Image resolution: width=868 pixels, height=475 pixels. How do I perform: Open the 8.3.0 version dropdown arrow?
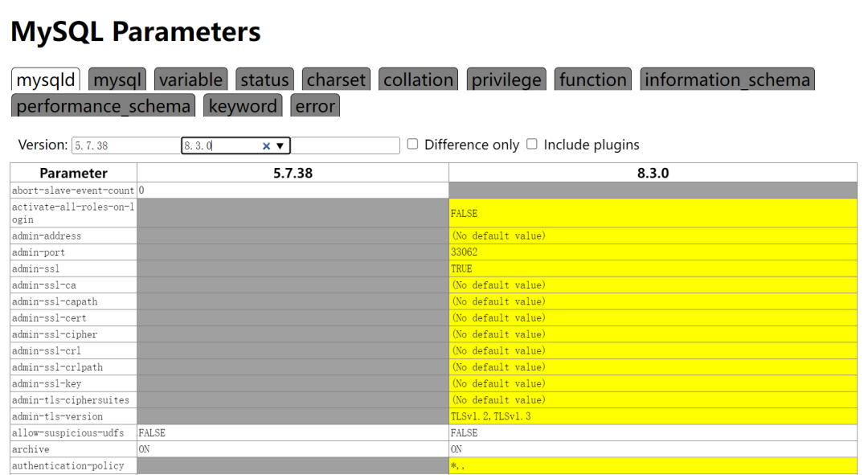point(280,145)
